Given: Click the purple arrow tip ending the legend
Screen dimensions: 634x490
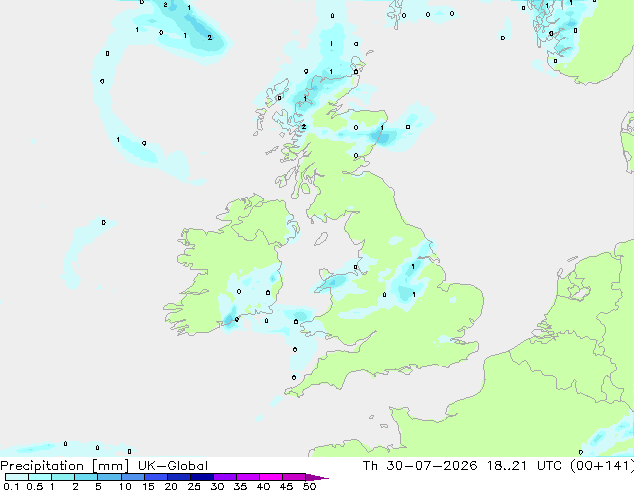Looking at the screenshot, I should (318, 477).
